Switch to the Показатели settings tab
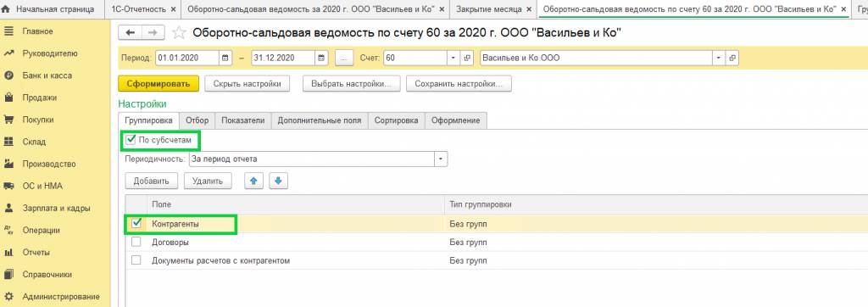This screenshot has width=868, height=307. (x=243, y=120)
